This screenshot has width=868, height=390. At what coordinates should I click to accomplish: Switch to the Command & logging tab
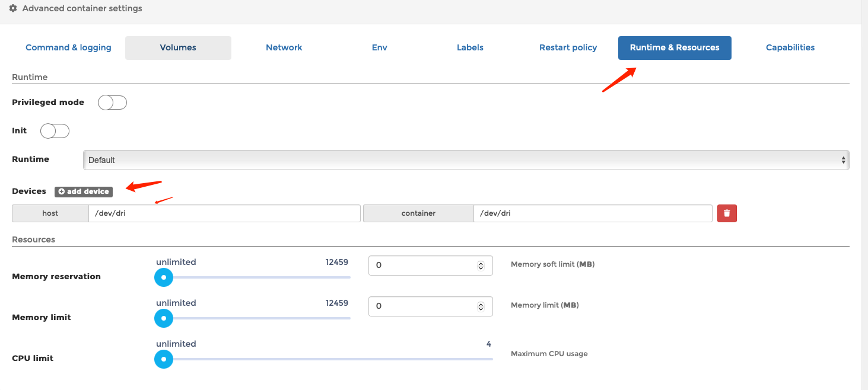(x=68, y=48)
